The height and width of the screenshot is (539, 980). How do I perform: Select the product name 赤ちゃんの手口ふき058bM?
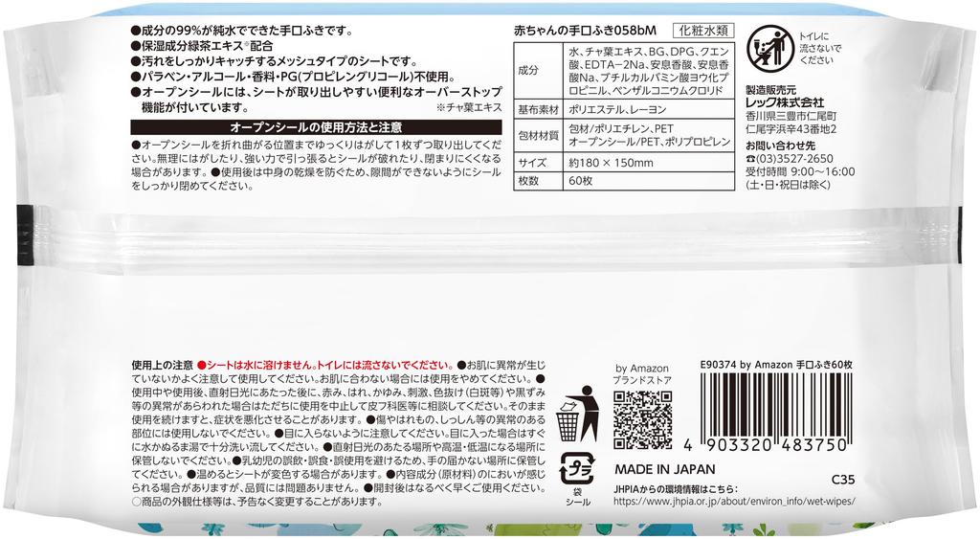(x=585, y=30)
